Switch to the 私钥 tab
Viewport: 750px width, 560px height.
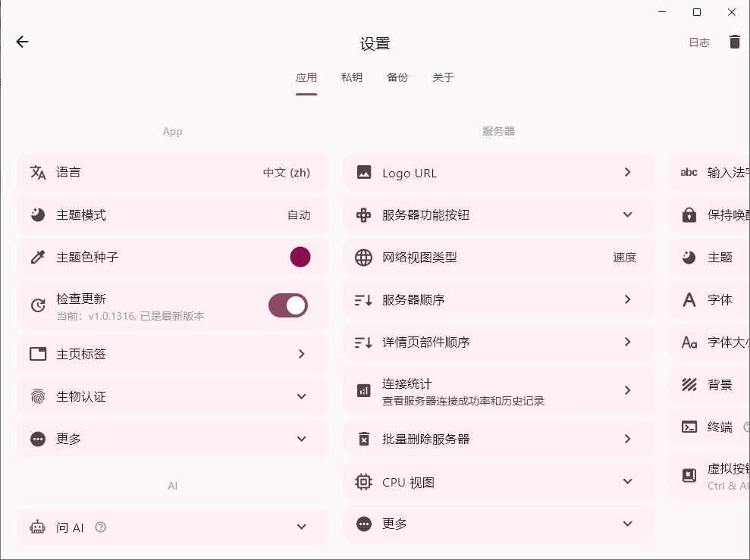tap(352, 77)
